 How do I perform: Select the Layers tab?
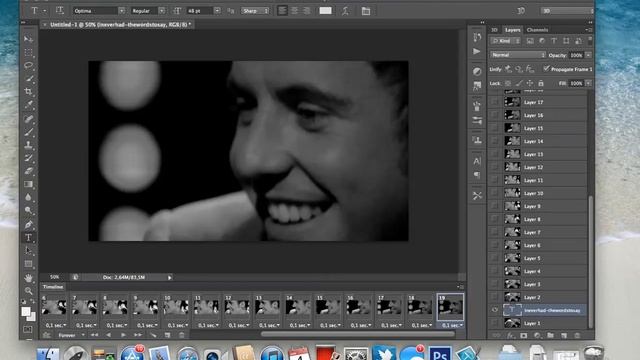tap(512, 30)
